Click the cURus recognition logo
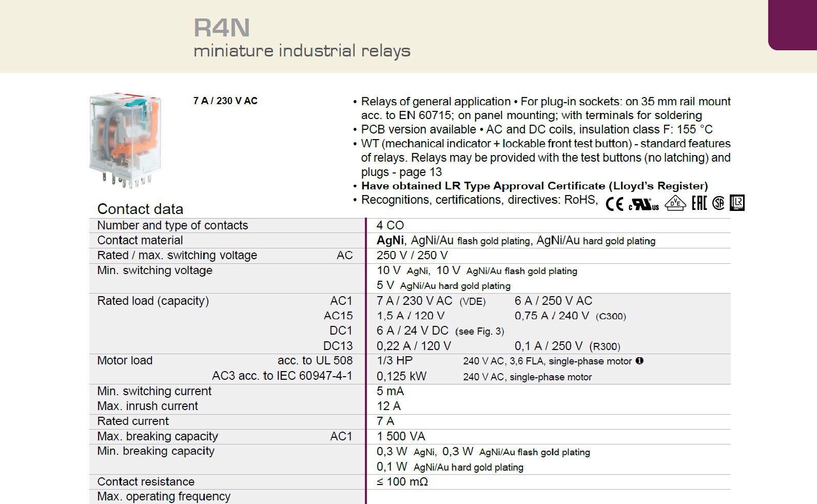Viewport: 817px width, 504px height. point(644,204)
